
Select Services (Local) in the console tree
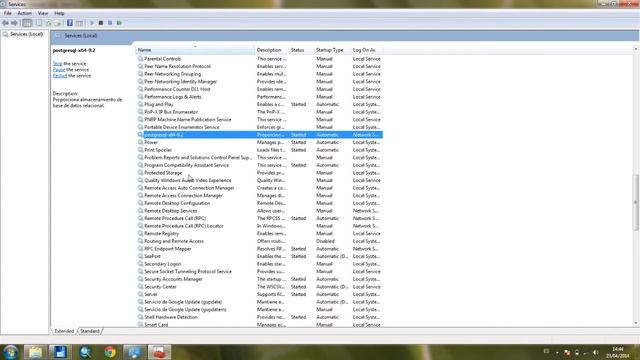26,34
